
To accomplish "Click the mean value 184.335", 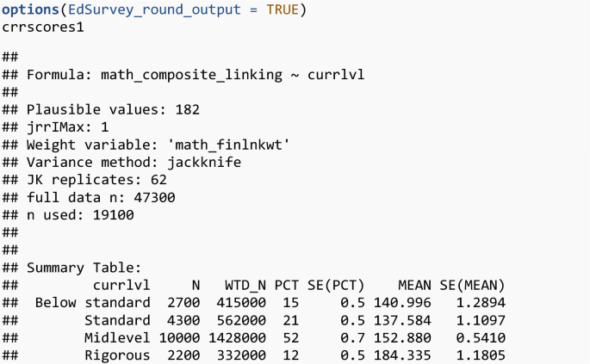I will click(402, 355).
